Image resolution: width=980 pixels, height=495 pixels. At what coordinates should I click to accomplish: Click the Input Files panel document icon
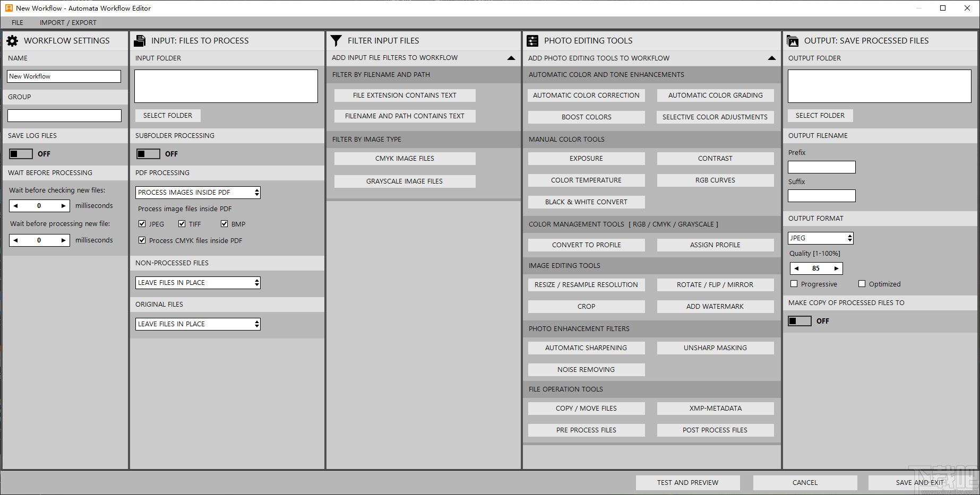[140, 40]
